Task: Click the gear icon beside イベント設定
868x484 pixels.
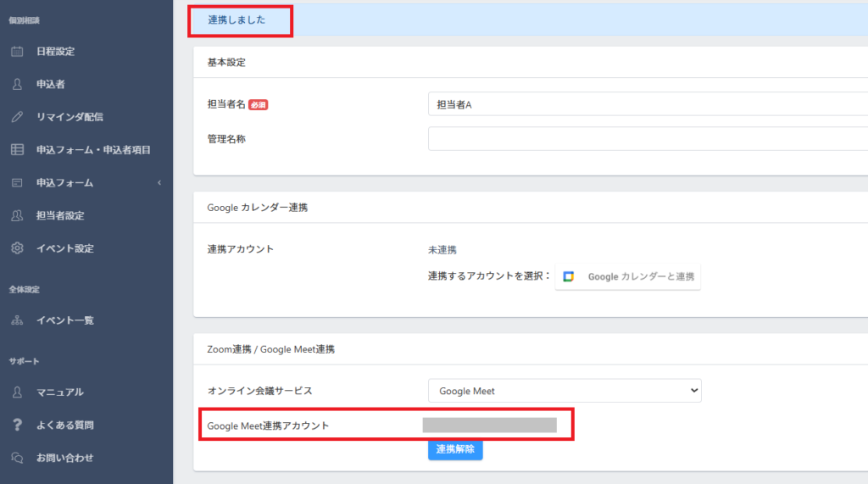Action: [x=17, y=248]
